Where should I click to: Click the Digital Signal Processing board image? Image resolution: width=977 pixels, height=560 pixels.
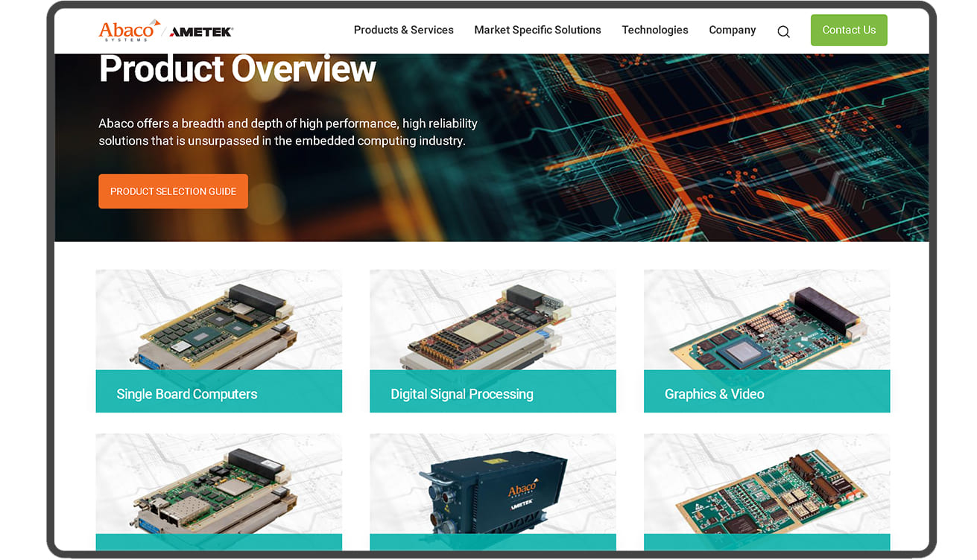click(493, 320)
